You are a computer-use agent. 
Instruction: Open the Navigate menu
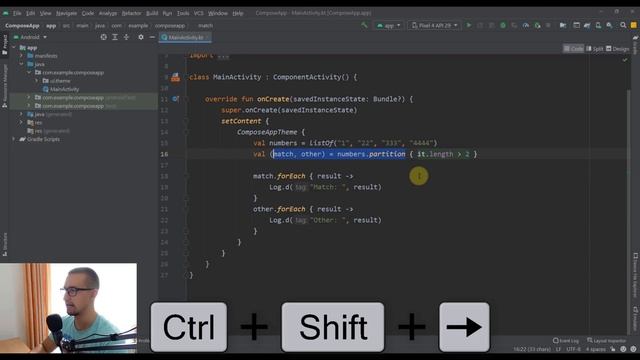(x=66, y=13)
